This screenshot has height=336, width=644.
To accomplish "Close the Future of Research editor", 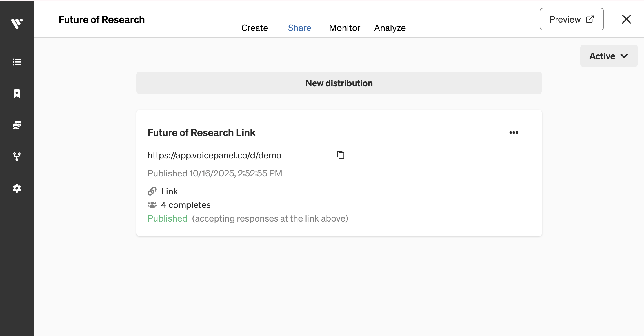I will coord(626,19).
